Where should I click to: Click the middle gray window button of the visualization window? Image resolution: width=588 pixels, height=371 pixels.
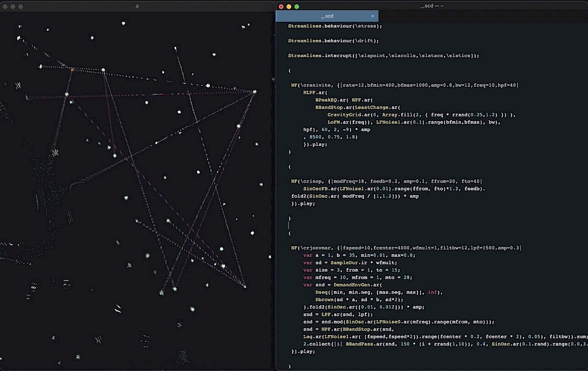(12, 6)
